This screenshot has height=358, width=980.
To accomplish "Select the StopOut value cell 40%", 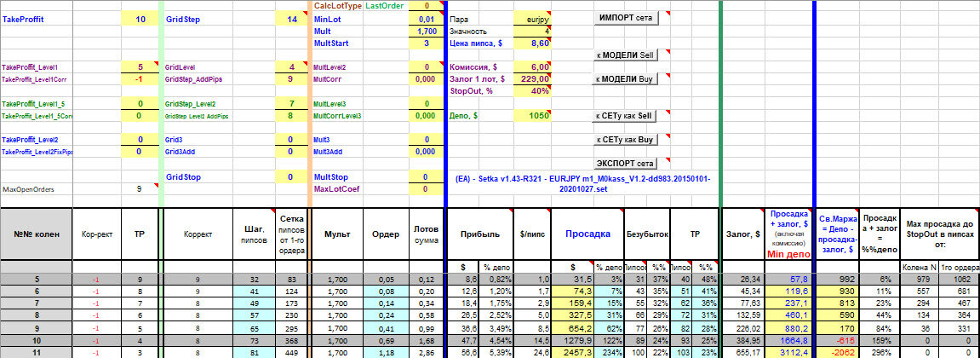I will point(532,90).
